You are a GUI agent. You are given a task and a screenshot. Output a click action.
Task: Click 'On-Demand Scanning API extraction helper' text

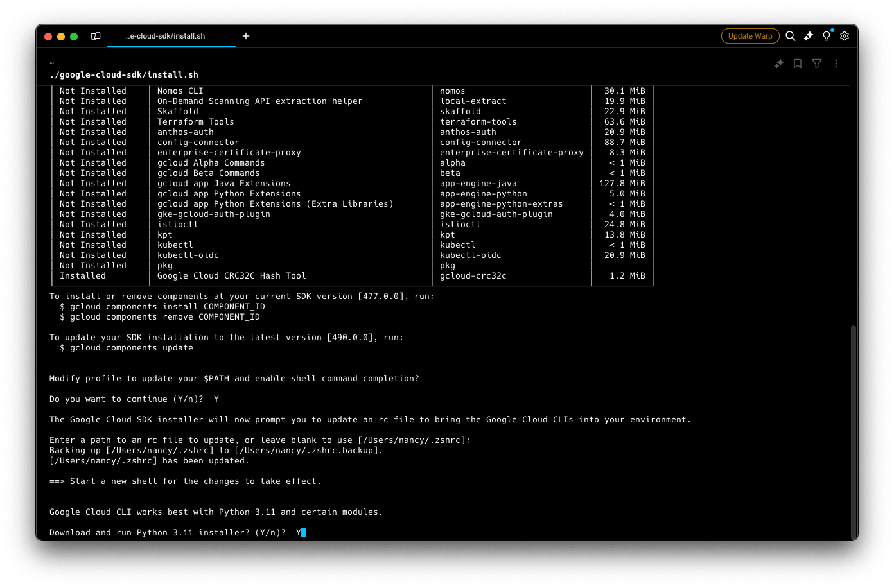260,101
